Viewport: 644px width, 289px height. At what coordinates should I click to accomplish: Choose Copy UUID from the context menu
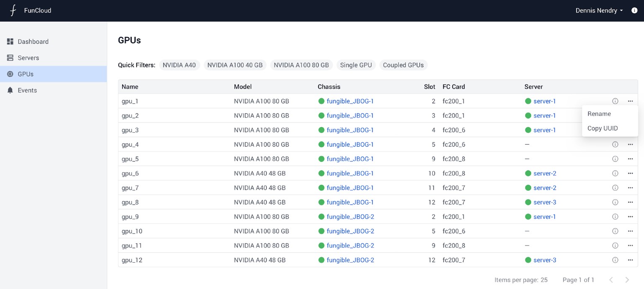tap(602, 128)
